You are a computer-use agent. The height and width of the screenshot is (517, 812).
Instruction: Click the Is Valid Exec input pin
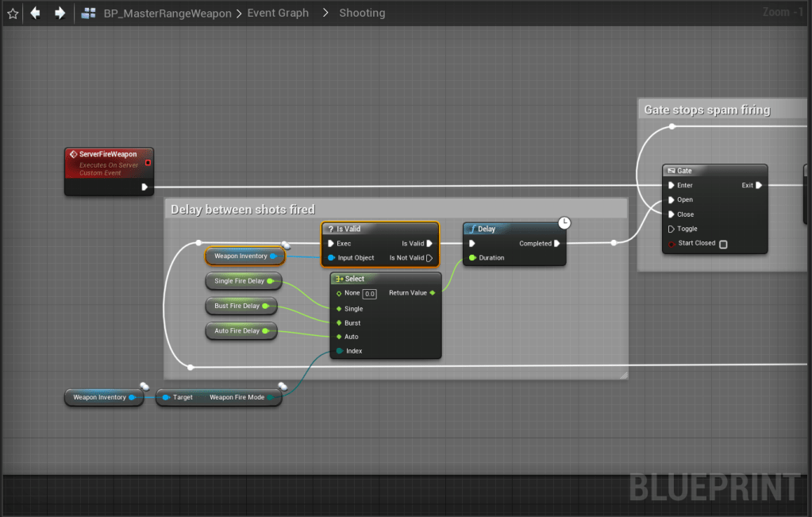pyautogui.click(x=331, y=244)
